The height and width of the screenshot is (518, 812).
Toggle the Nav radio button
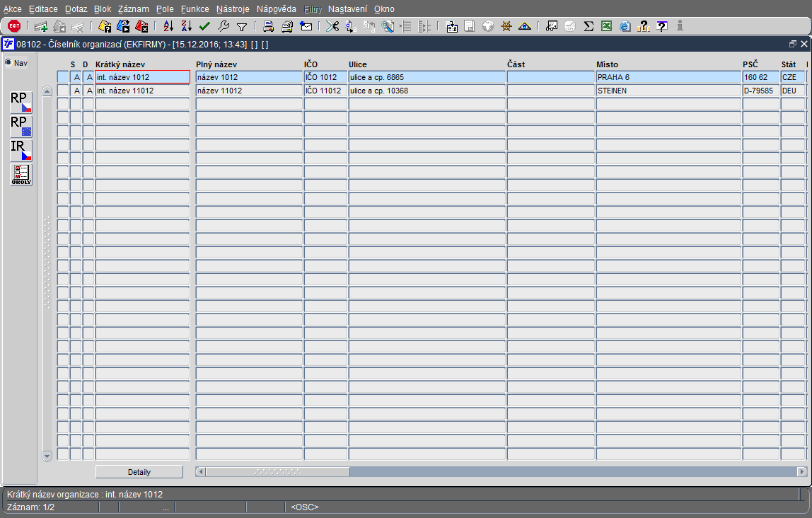pos(8,63)
